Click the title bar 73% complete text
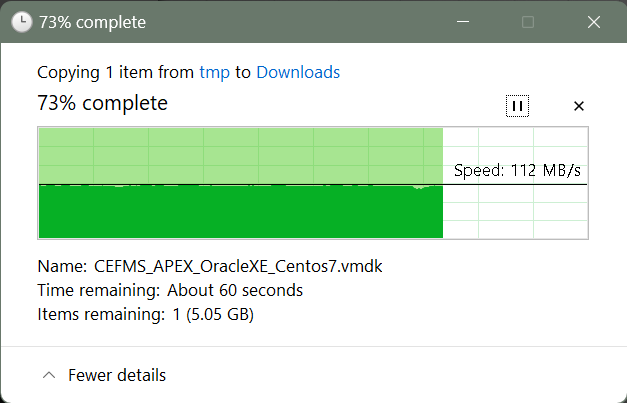This screenshot has width=627, height=403. pos(92,22)
